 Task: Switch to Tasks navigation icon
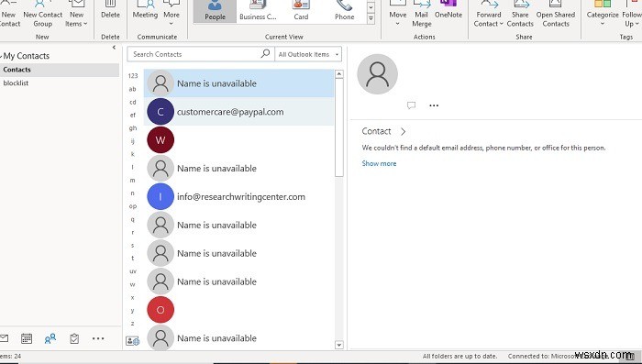tap(74, 338)
